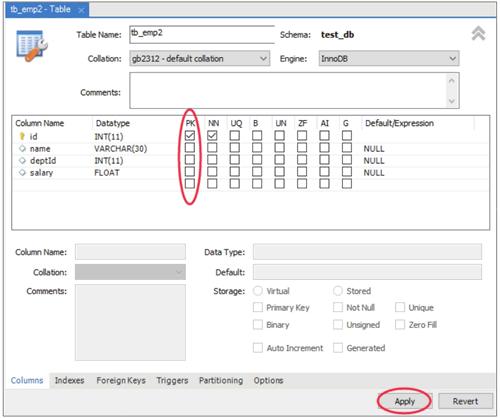Click the column Name input field
The image size is (500, 418).
[130, 252]
